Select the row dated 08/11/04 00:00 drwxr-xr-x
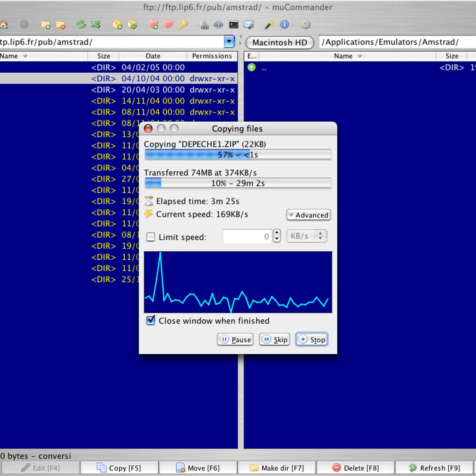This screenshot has height=476, width=476. [119, 112]
